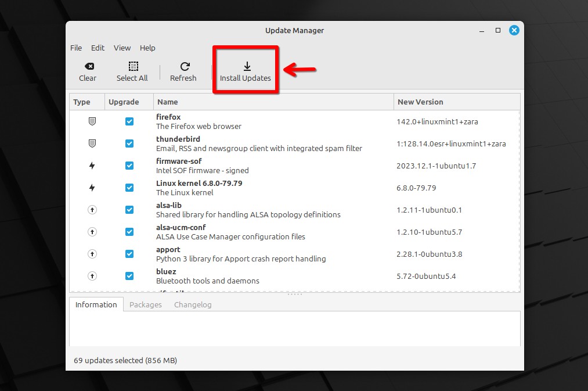588x391 pixels.
Task: Open the View menu
Action: click(x=122, y=48)
